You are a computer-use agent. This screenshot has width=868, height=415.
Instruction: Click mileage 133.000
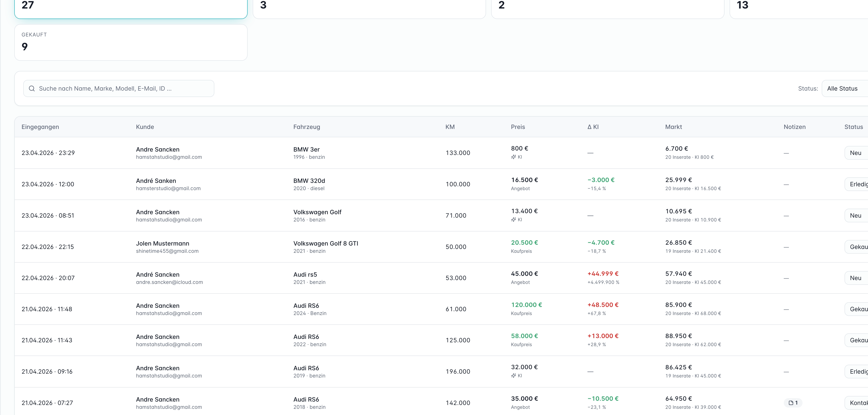[458, 153]
